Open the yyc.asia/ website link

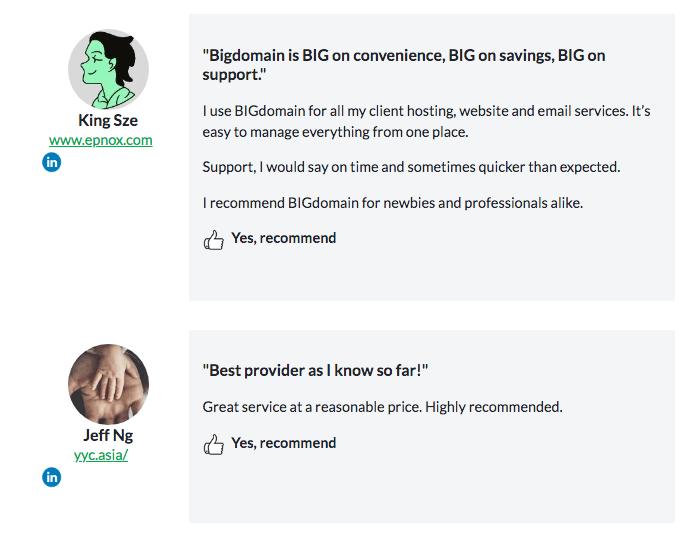[101, 455]
